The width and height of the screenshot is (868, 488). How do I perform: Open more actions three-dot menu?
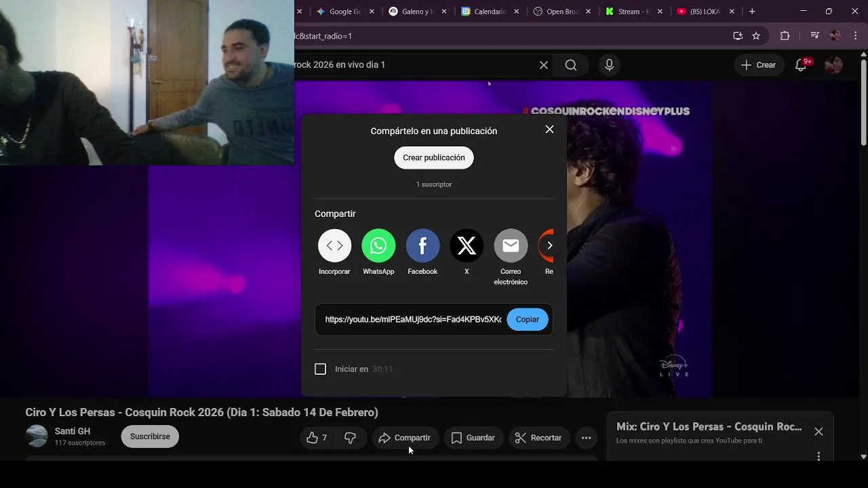click(587, 438)
